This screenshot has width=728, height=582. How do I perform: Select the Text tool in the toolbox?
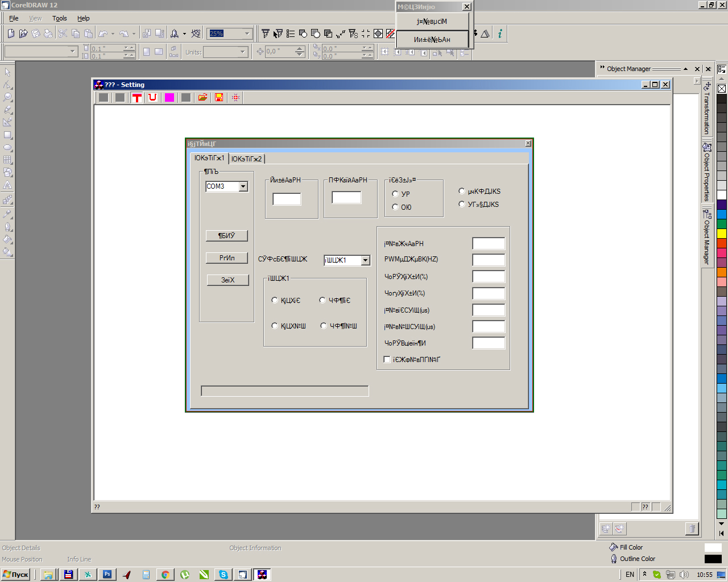(8, 185)
